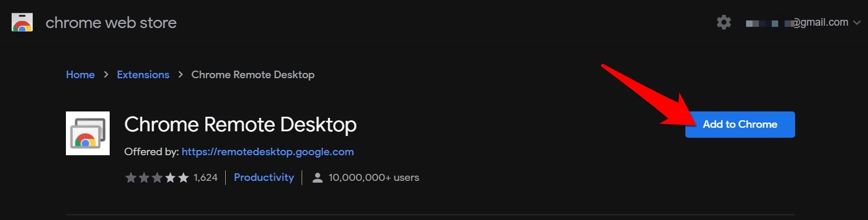Open the Extensions breadcrumb link
Viewport: 868px width, 220px height.
point(143,75)
